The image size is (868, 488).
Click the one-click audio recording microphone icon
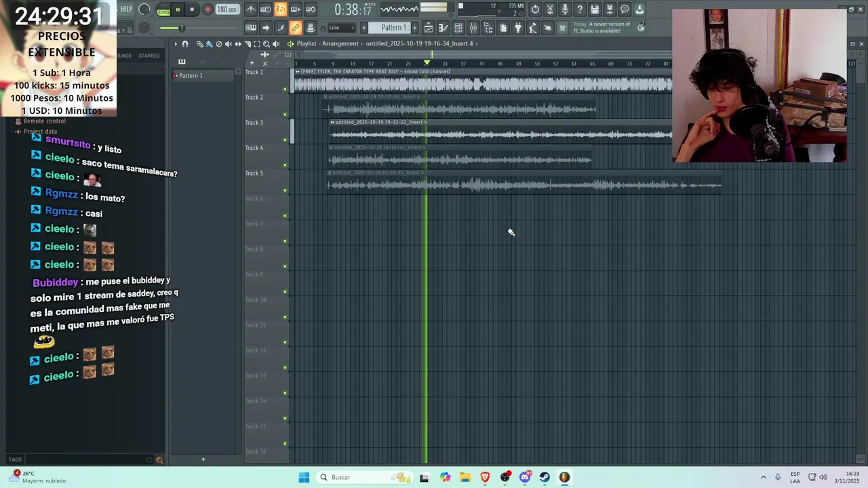[x=565, y=9]
